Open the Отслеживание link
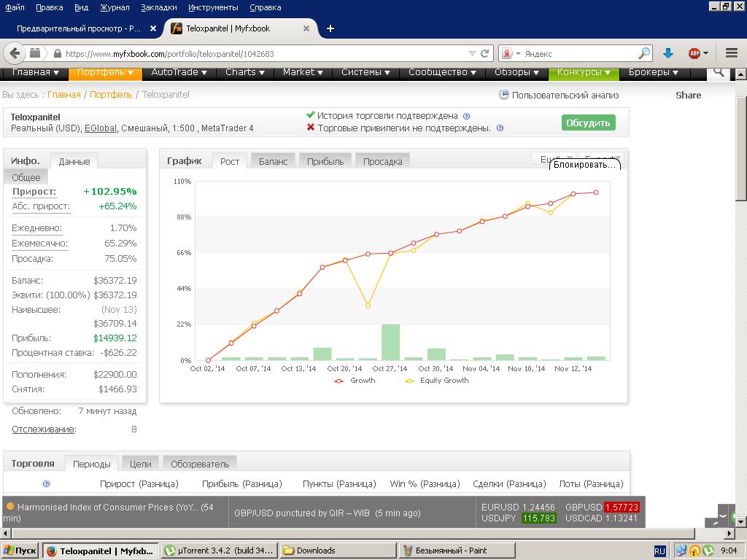747x560 pixels. [x=43, y=429]
